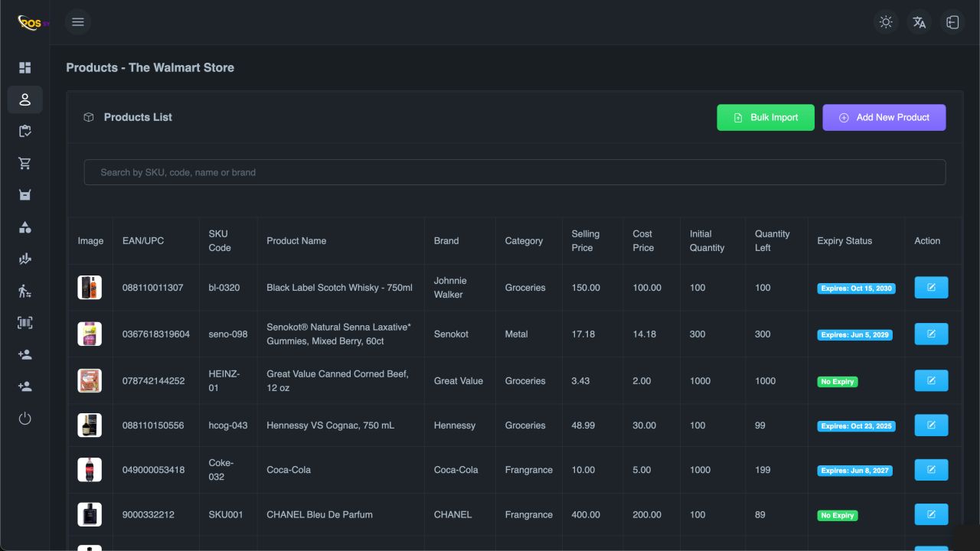This screenshot has height=551, width=980.
Task: Open the clipboard checklist sidebar icon
Action: [x=24, y=131]
